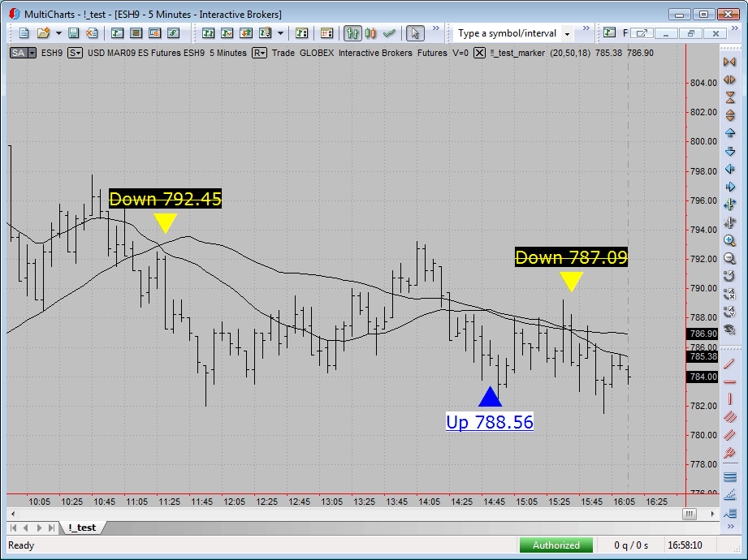Switch to the !_test workspace tab

click(x=82, y=528)
